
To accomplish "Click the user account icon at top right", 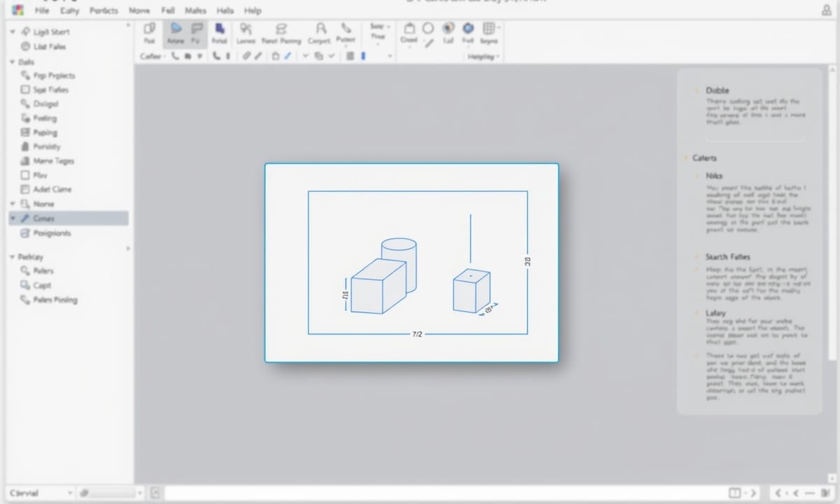I will (826, 10).
